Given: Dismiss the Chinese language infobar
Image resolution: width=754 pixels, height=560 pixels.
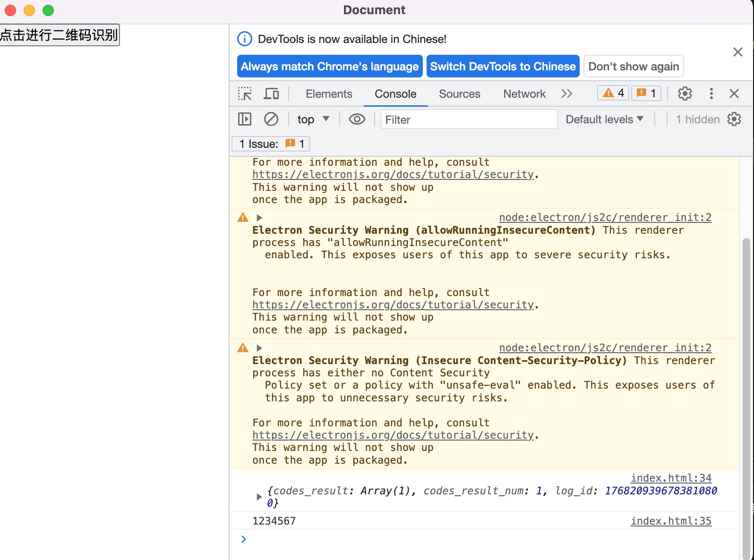Looking at the screenshot, I should pyautogui.click(x=738, y=52).
